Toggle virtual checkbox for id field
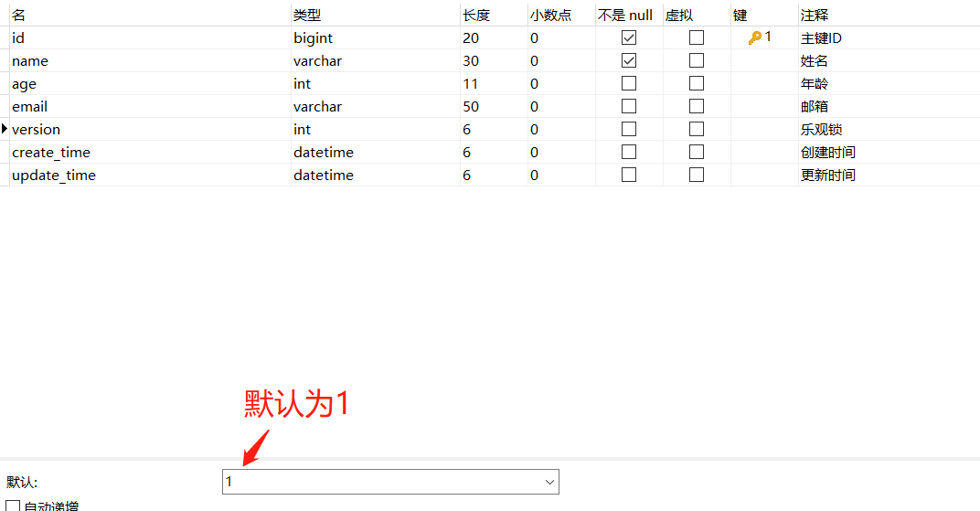The width and height of the screenshot is (980, 511). point(697,37)
